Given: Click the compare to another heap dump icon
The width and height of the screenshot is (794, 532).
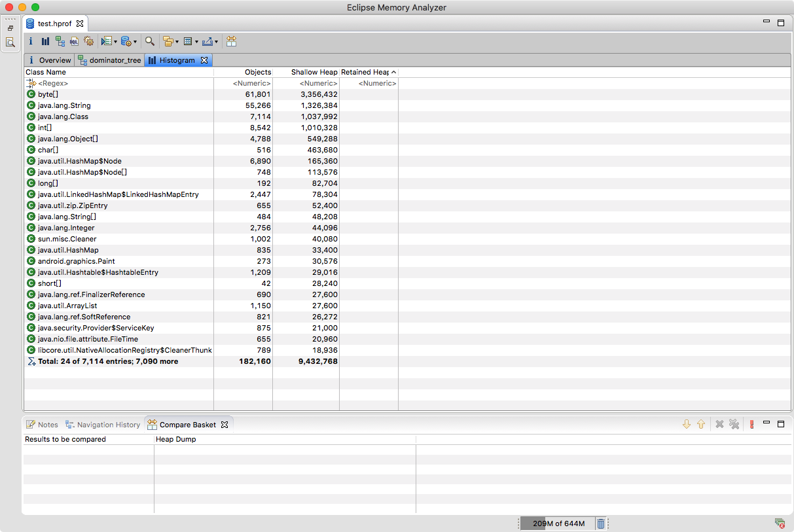Looking at the screenshot, I should (x=231, y=41).
